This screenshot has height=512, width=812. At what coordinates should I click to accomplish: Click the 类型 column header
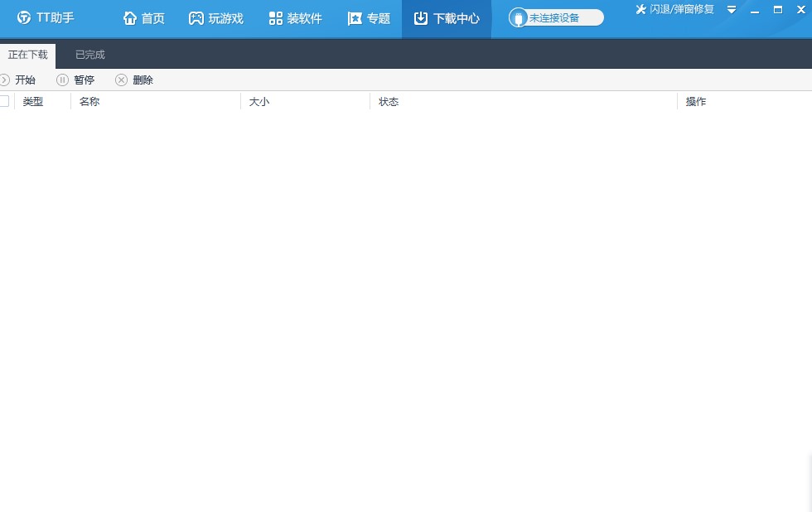pyautogui.click(x=33, y=101)
